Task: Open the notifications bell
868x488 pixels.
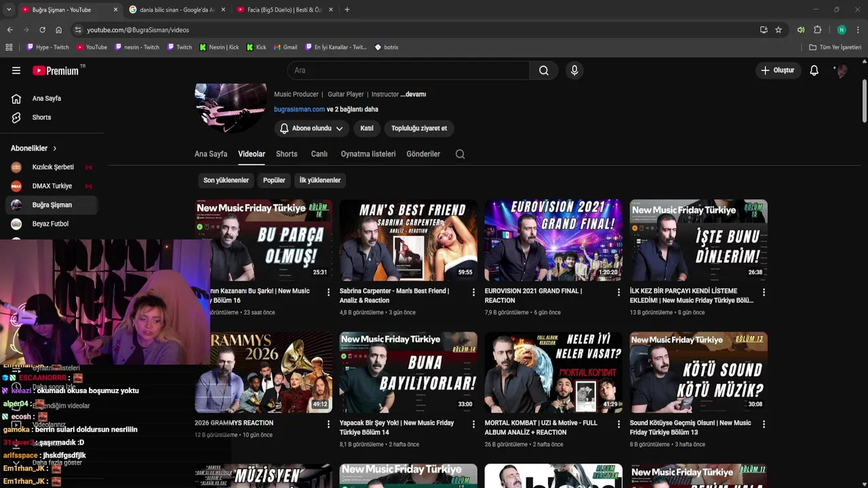Action: click(814, 70)
